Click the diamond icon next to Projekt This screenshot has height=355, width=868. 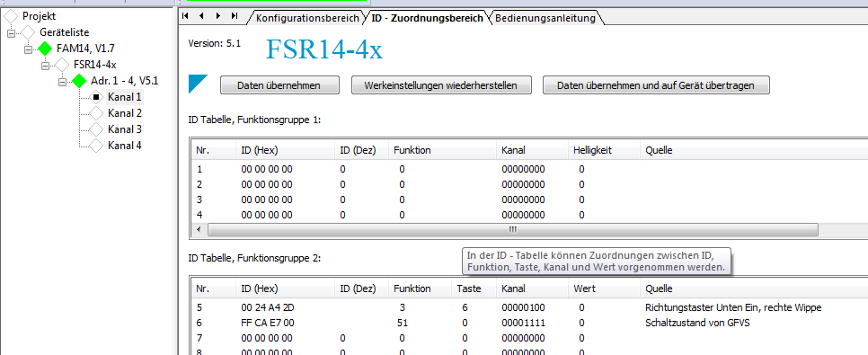pyautogui.click(x=12, y=16)
